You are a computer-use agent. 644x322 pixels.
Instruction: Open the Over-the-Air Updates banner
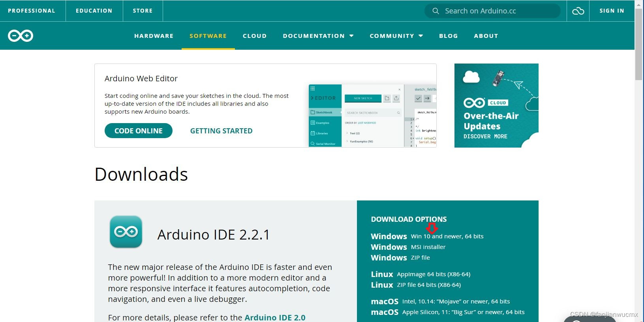coord(496,105)
